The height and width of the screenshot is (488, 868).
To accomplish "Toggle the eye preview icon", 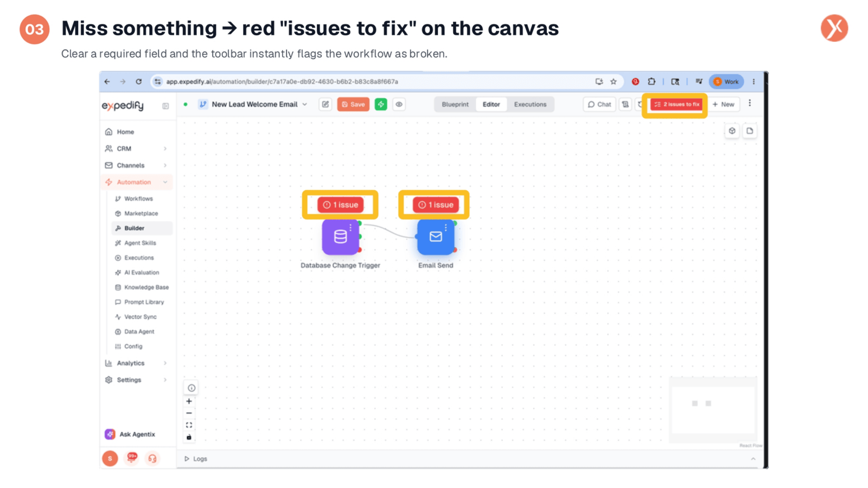I will (399, 105).
